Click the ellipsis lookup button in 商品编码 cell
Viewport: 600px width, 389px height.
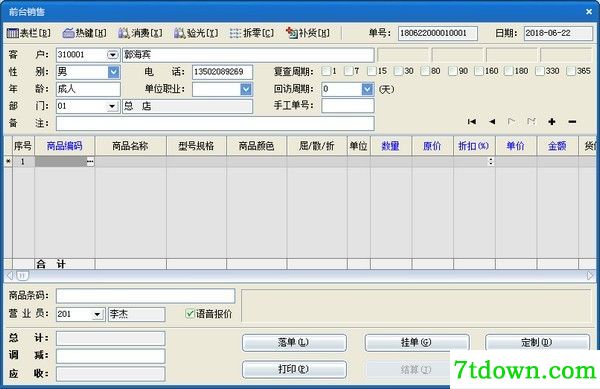90,162
